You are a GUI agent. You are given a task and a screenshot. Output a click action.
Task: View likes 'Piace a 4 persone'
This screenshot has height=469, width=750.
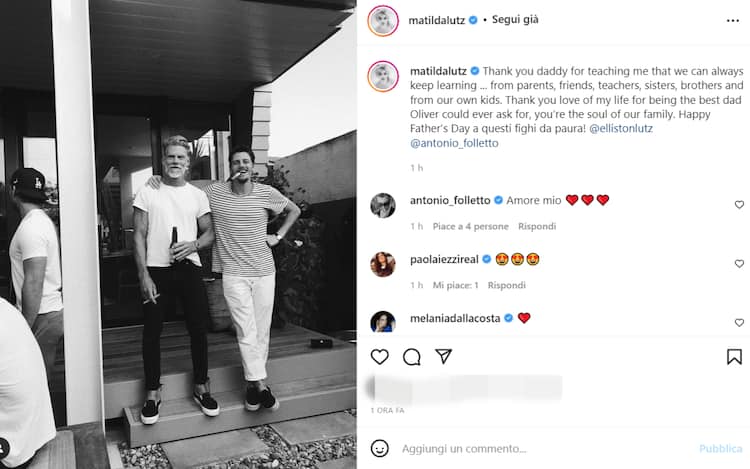click(x=470, y=226)
